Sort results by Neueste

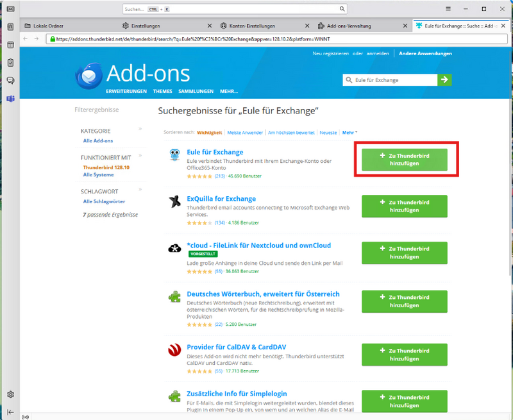click(328, 133)
